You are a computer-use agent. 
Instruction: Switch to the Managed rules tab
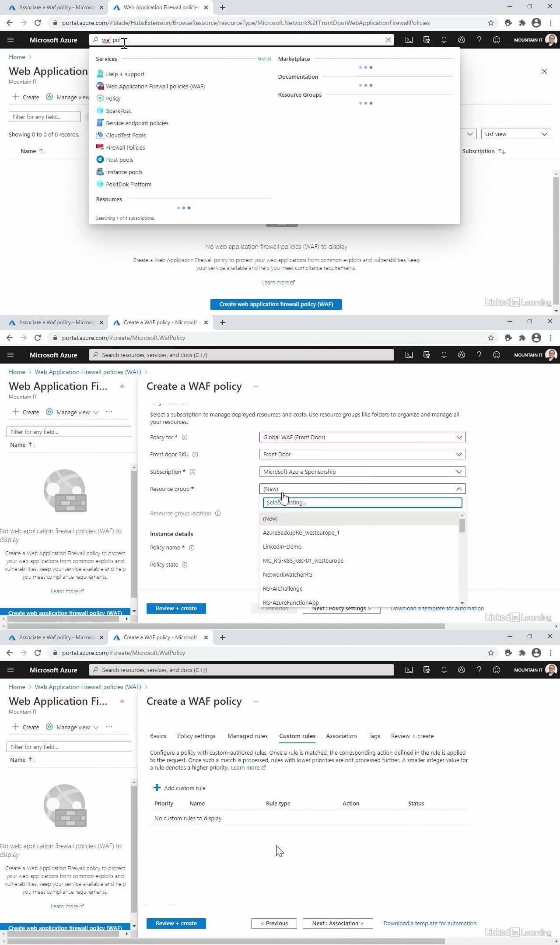click(247, 736)
